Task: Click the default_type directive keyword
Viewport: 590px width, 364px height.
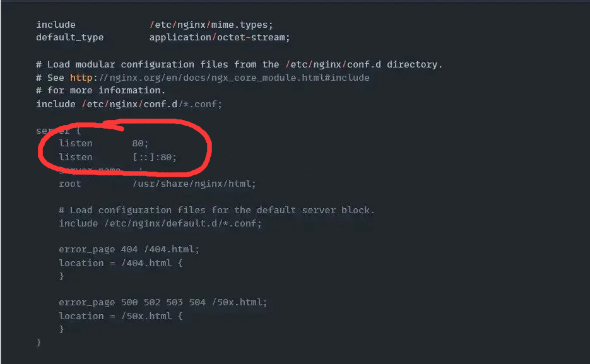Action: 70,38
